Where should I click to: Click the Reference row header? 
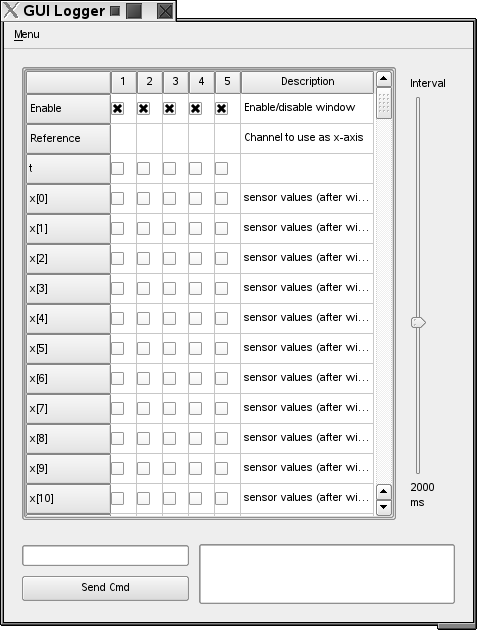pos(68,139)
